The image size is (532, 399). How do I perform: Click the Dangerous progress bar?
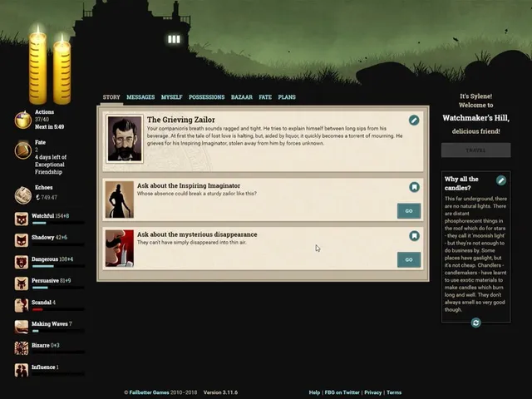pos(58,266)
